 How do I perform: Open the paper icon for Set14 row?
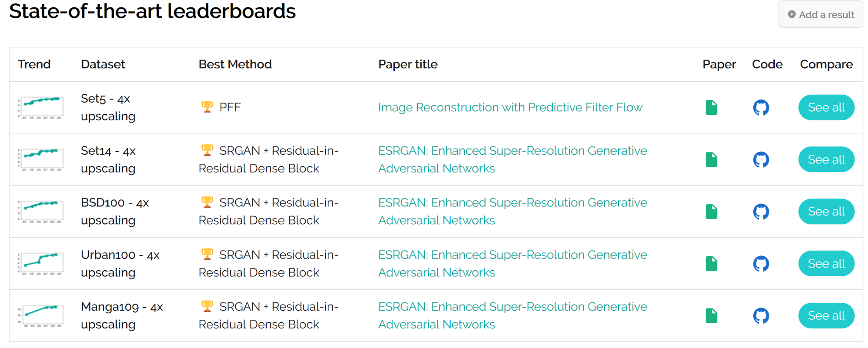[x=711, y=159]
